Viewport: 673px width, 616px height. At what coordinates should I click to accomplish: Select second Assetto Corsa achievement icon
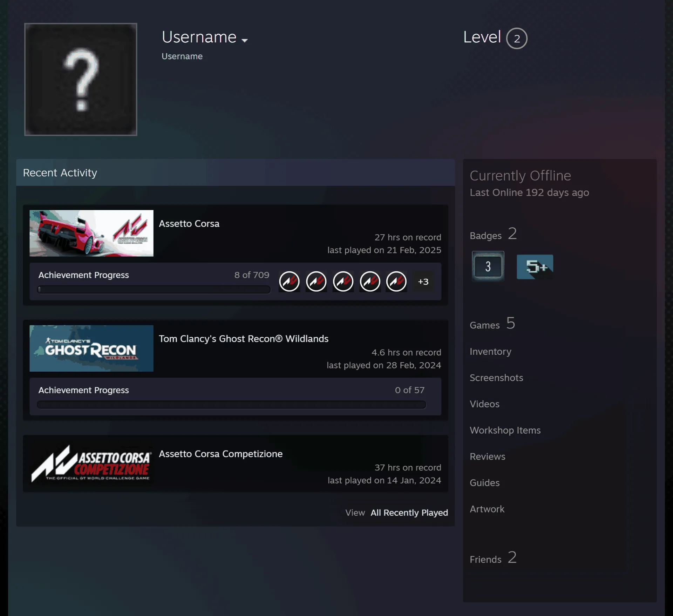coord(316,282)
